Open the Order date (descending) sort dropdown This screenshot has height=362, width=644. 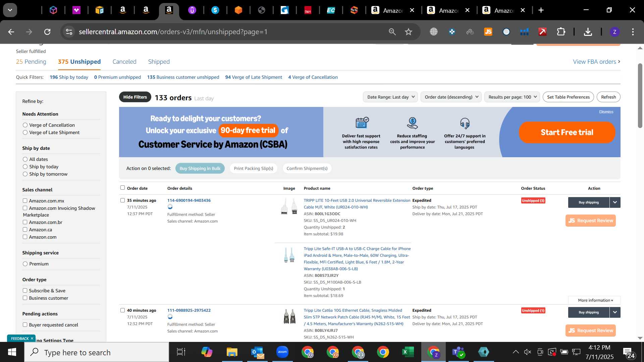451,97
